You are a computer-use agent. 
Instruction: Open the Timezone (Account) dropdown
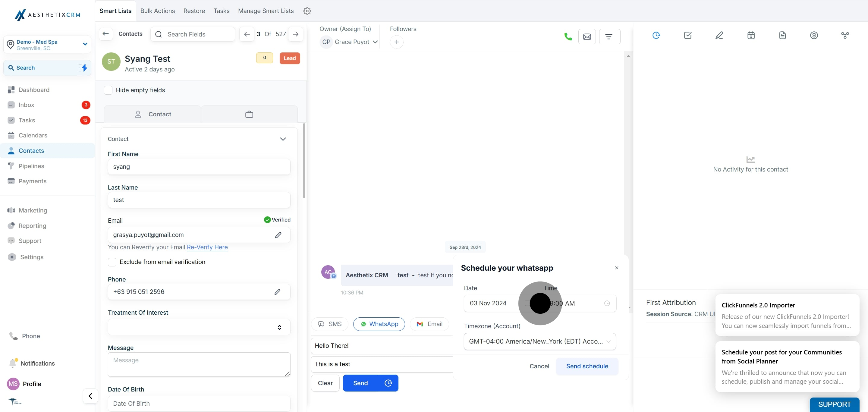pos(539,341)
